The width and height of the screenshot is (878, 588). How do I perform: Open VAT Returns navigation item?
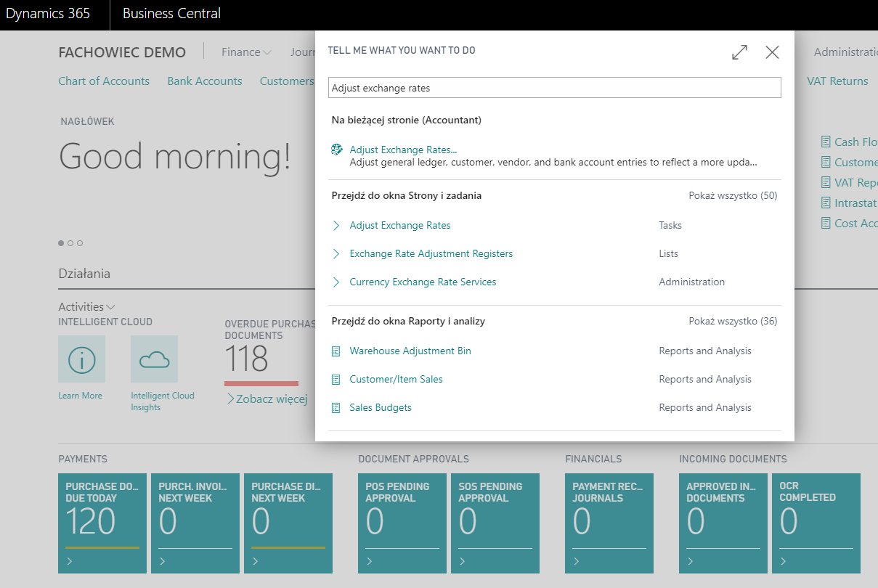837,81
